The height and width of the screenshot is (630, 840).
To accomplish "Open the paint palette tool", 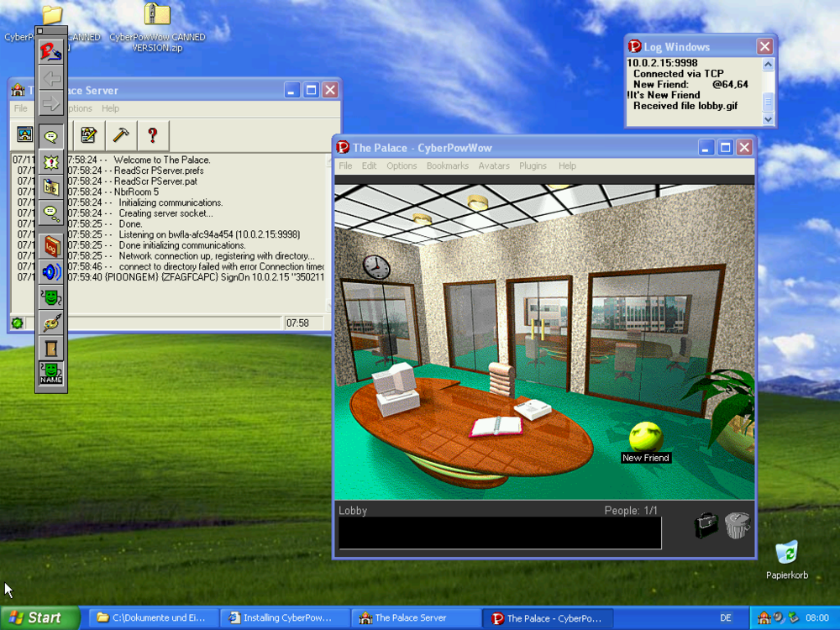I will (x=51, y=323).
